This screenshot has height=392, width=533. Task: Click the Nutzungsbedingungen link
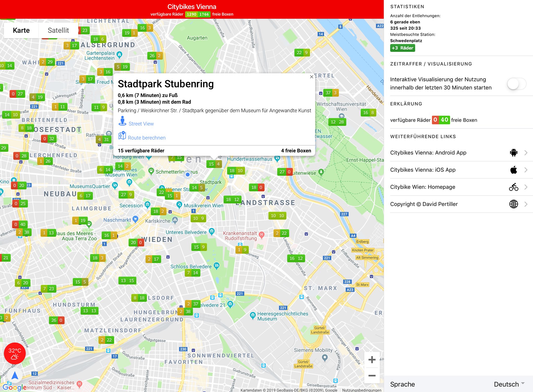pos(362,390)
